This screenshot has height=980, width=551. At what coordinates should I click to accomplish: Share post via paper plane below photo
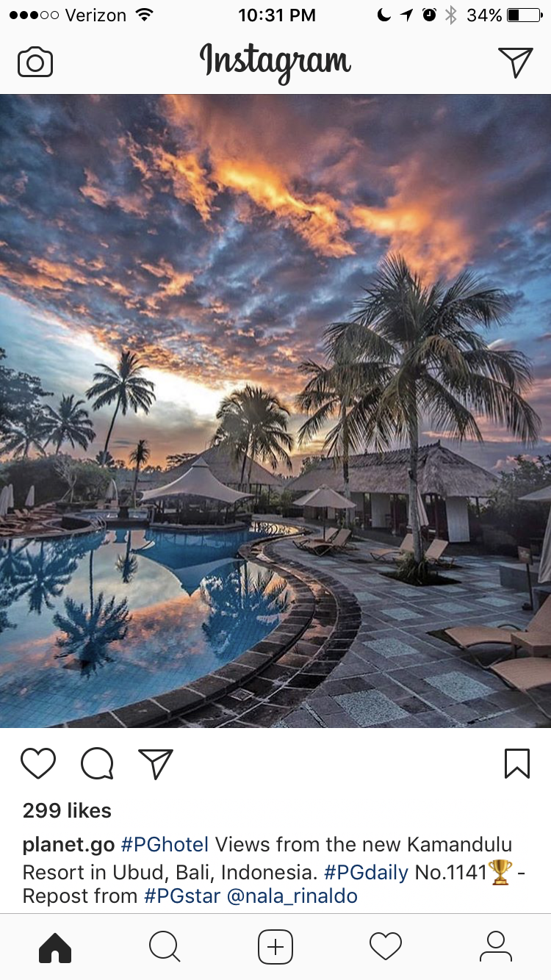pos(156,763)
